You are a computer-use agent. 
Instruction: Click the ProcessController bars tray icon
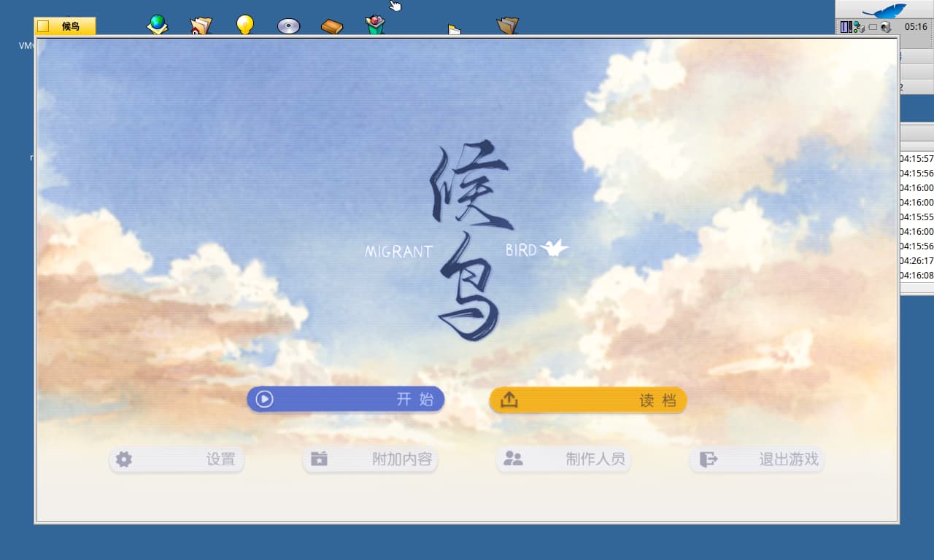click(846, 27)
